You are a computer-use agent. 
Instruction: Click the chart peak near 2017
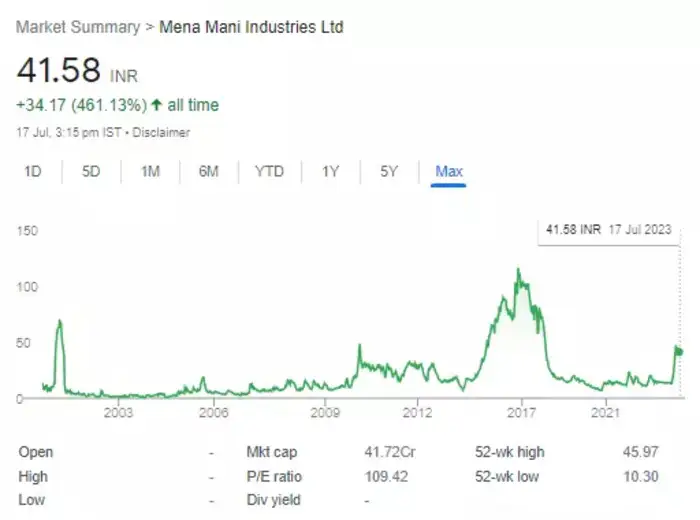point(517,269)
